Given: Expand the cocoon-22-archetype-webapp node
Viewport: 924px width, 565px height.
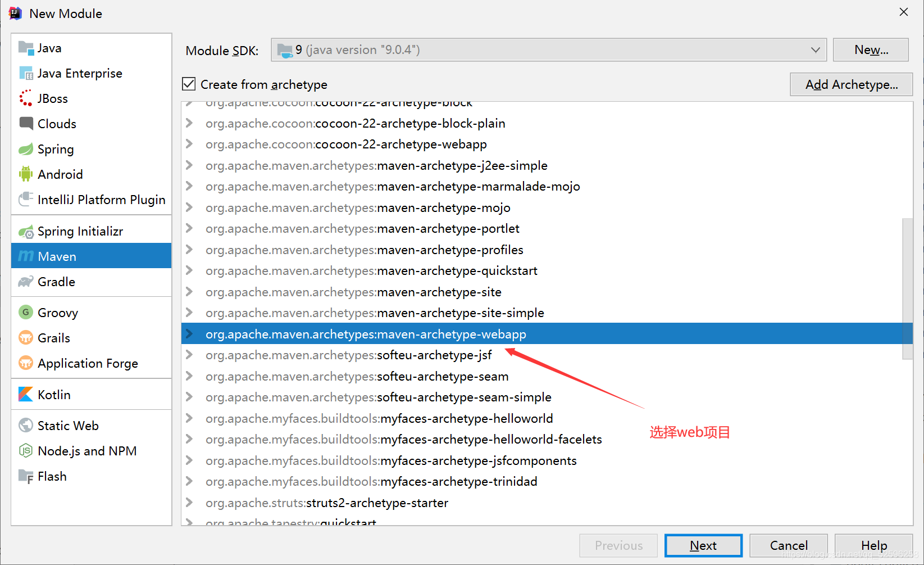Looking at the screenshot, I should (x=189, y=144).
